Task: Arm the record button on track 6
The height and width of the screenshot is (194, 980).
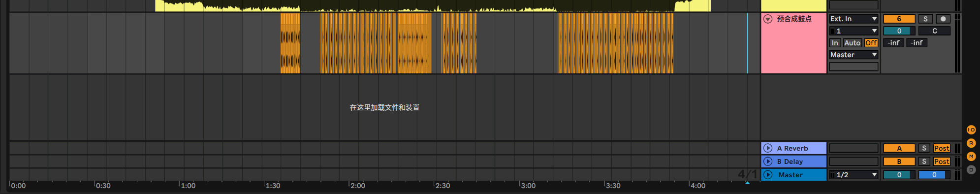Action: coord(943,19)
